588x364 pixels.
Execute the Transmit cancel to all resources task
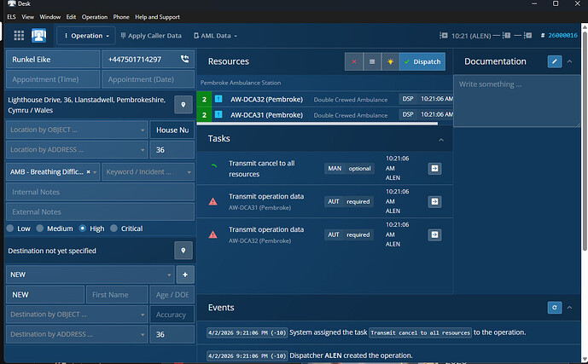pos(434,169)
